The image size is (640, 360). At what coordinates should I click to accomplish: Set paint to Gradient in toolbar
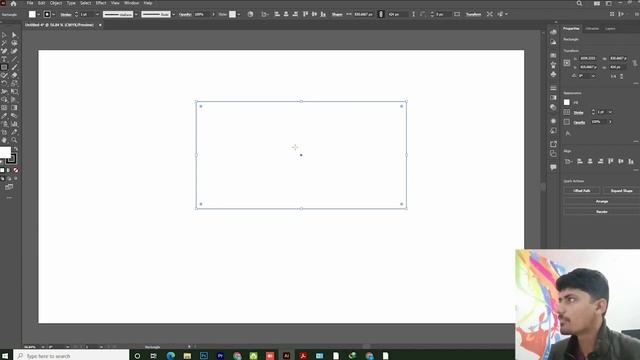(x=9, y=170)
